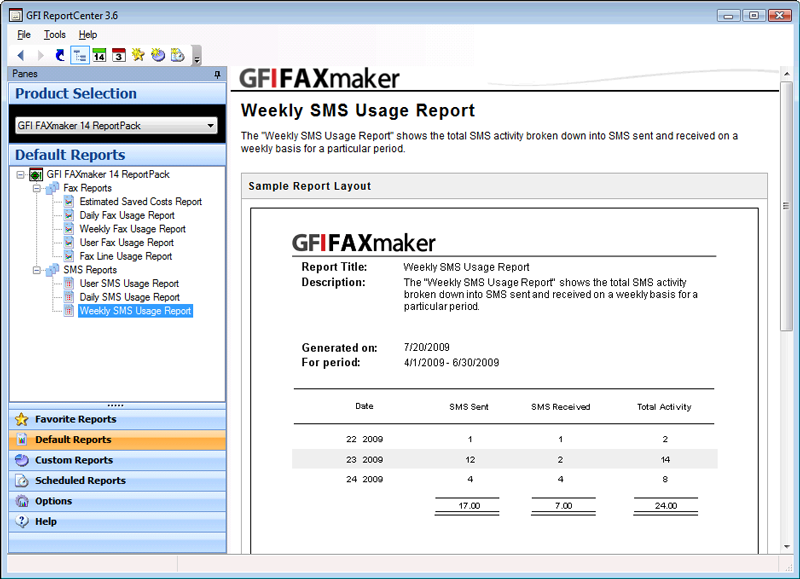This screenshot has width=800, height=579.
Task: Open the Help pane
Action: pos(117,521)
